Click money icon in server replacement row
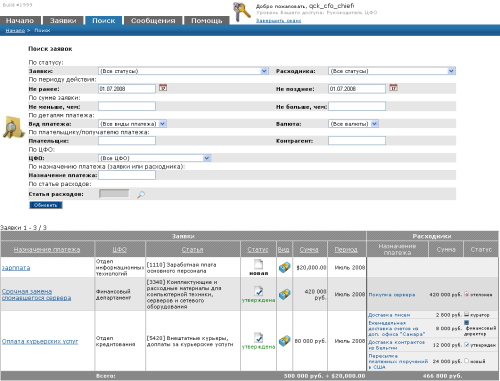Image resolution: width=500 pixels, height=381 pixels. pyautogui.click(x=284, y=294)
